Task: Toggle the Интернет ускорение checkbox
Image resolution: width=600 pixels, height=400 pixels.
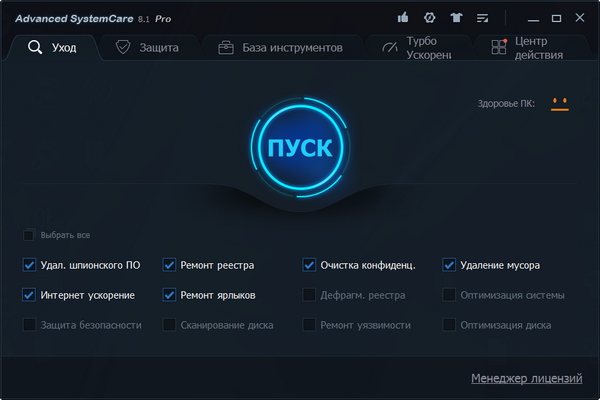Action: click(x=29, y=295)
